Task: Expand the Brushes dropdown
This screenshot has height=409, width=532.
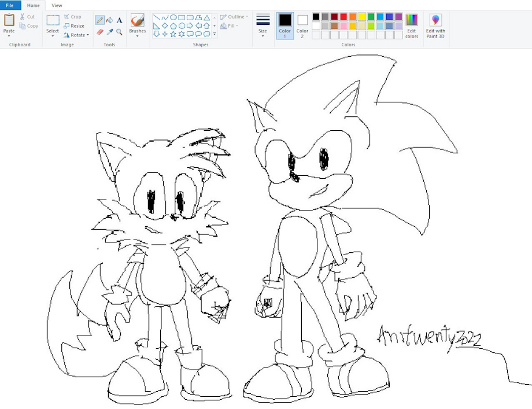Action: (x=138, y=36)
